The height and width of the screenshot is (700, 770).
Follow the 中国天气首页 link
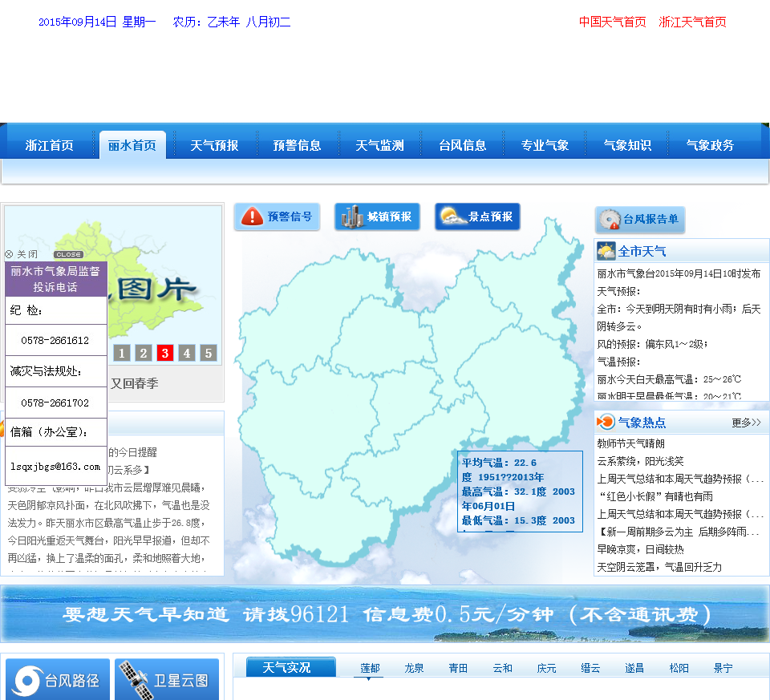tap(612, 22)
